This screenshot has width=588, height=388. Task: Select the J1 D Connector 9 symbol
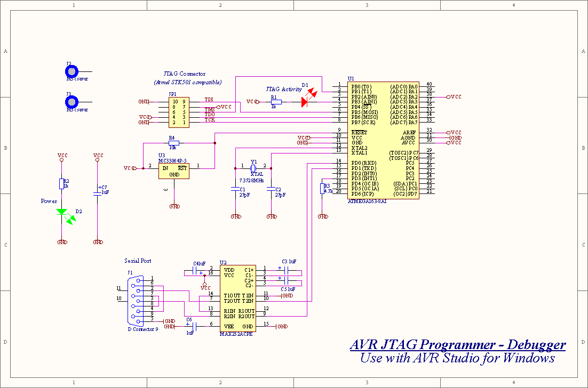tap(136, 300)
